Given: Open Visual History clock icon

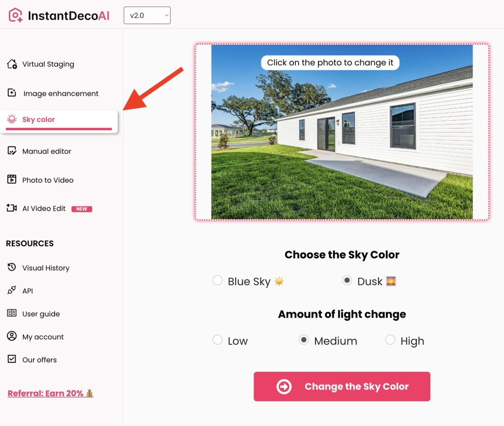Looking at the screenshot, I should [12, 267].
